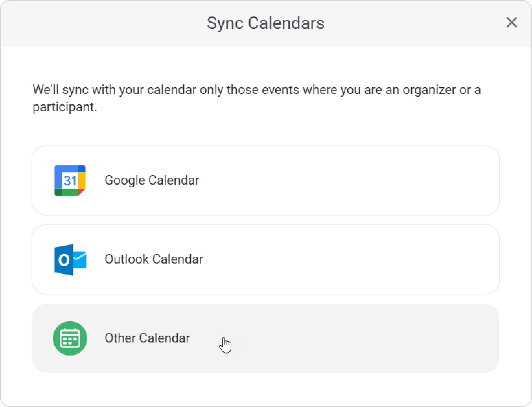Close the Sync Calendars dialog

(511, 23)
